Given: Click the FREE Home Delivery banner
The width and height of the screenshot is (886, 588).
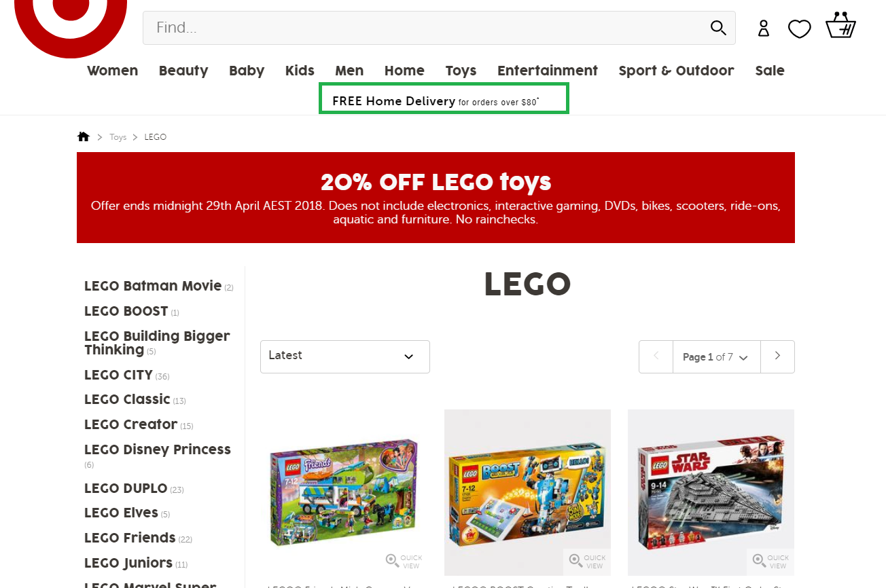Looking at the screenshot, I should tap(444, 99).
